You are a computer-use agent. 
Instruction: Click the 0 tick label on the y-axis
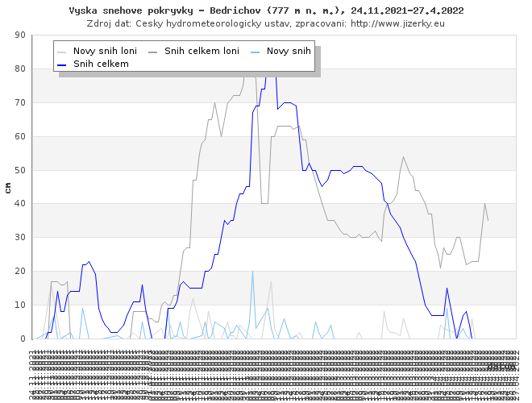23,339
